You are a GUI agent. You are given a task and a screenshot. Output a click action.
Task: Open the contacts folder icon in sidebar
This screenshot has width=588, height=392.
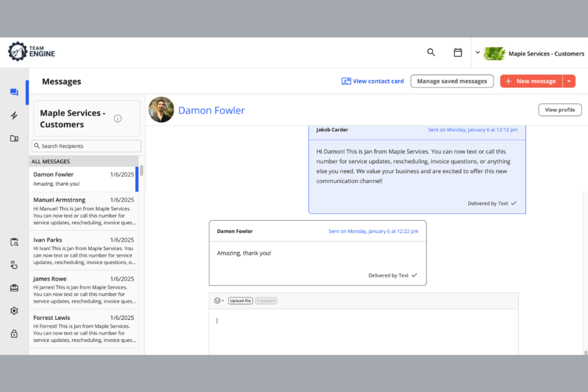(14, 138)
